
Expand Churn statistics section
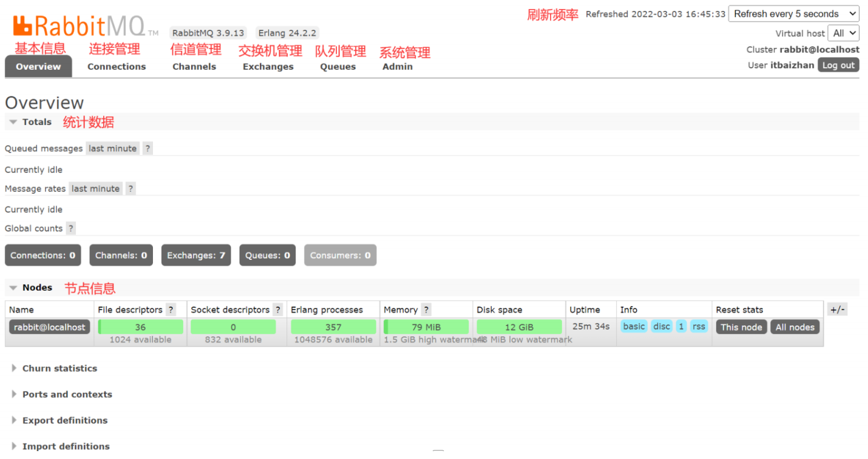[x=54, y=369]
